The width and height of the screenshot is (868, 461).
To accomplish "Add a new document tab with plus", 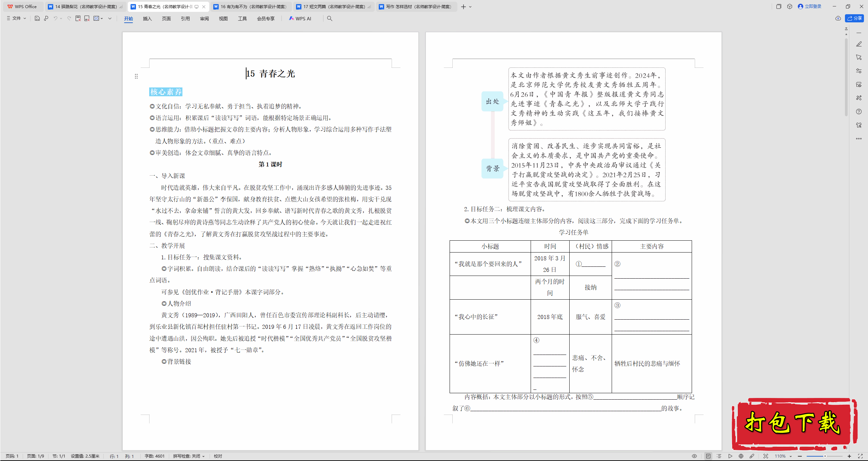I will 463,7.
